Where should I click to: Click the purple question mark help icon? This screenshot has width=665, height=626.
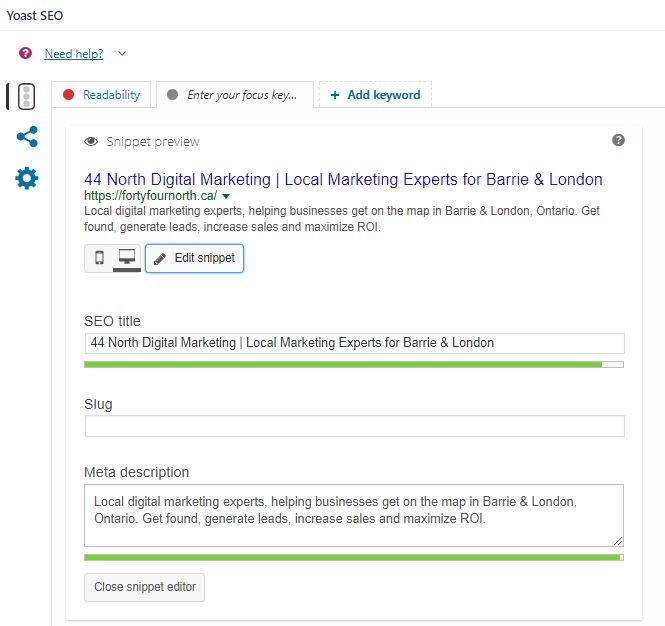coord(25,53)
